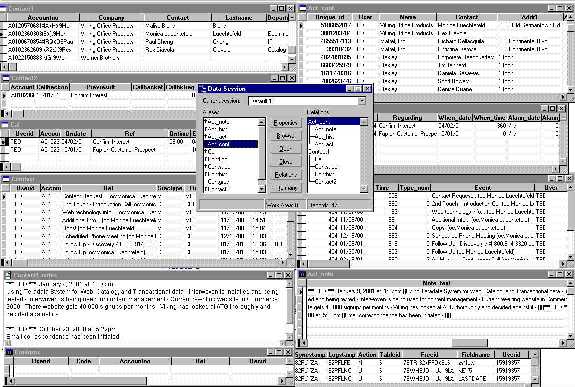Click the Data Session title bar icon
This screenshot has height=387, width=575.
[x=203, y=89]
